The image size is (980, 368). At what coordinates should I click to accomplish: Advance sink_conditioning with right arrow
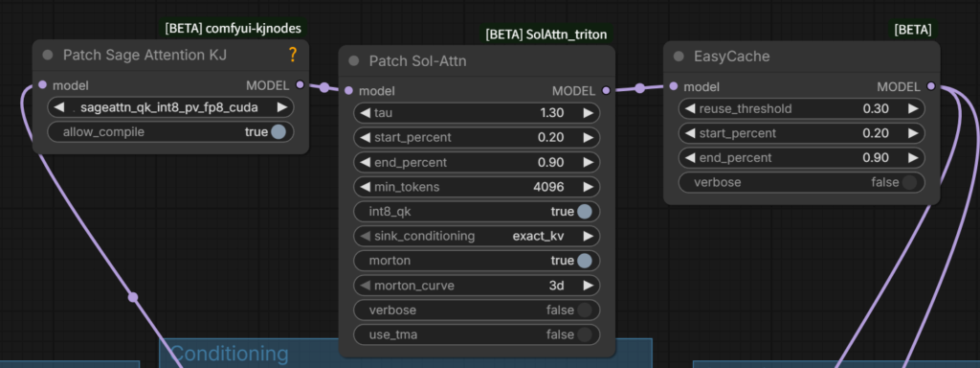point(589,236)
